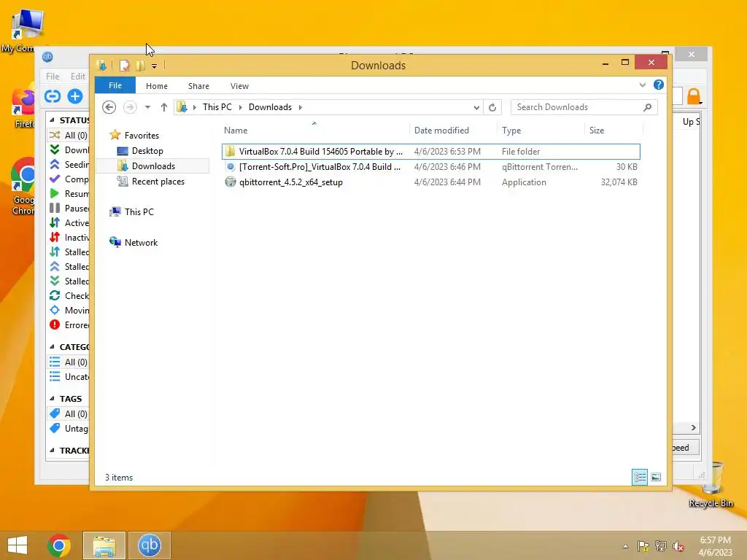Image resolution: width=747 pixels, height=560 pixels.
Task: Select qBittorrent All (0) status filter
Action: tap(69, 135)
